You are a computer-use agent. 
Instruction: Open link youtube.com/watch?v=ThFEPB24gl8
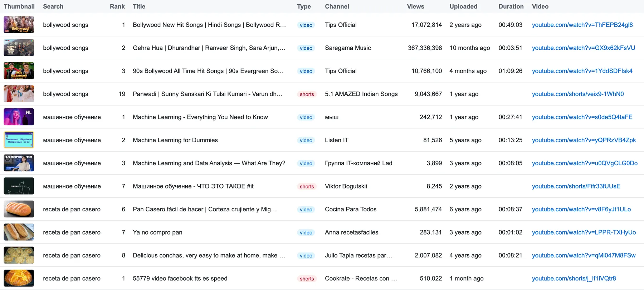point(582,25)
